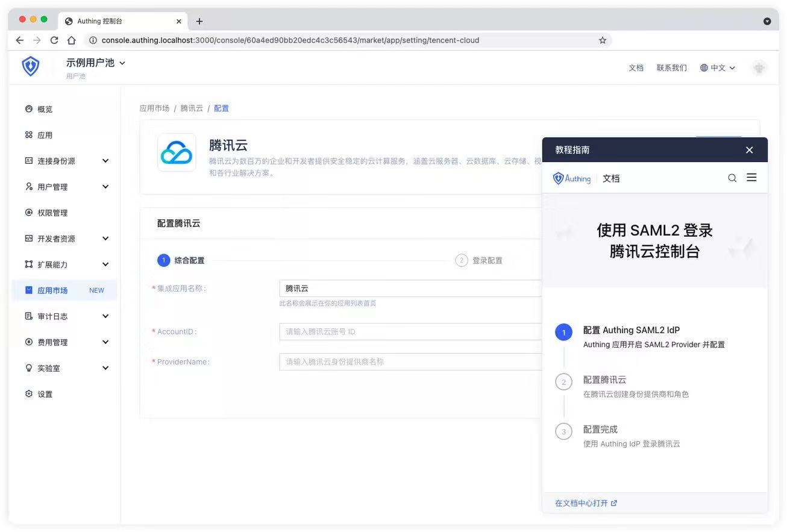
Task: Click browser reload button
Action: tap(54, 40)
